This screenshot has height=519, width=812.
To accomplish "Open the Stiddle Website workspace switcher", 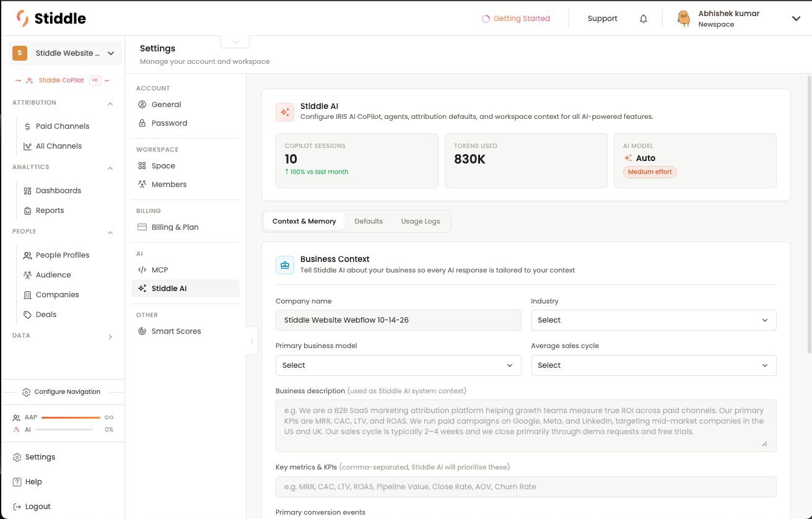I will click(x=65, y=53).
